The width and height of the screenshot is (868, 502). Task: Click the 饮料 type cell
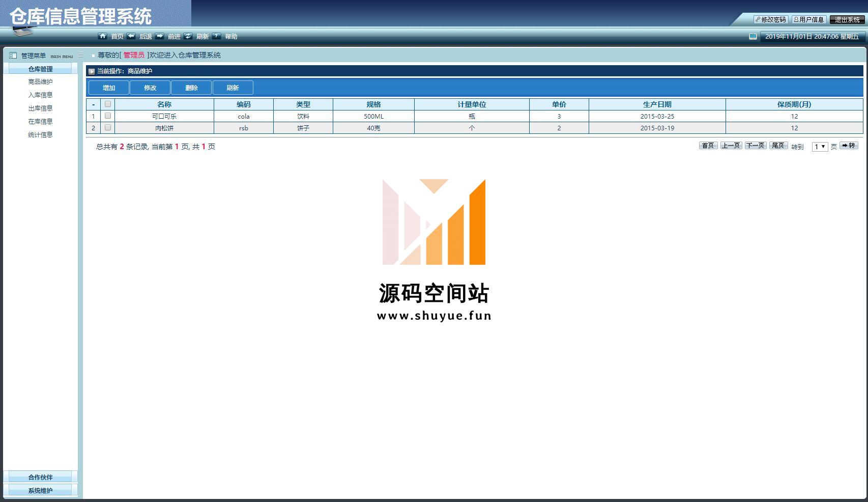[303, 117]
